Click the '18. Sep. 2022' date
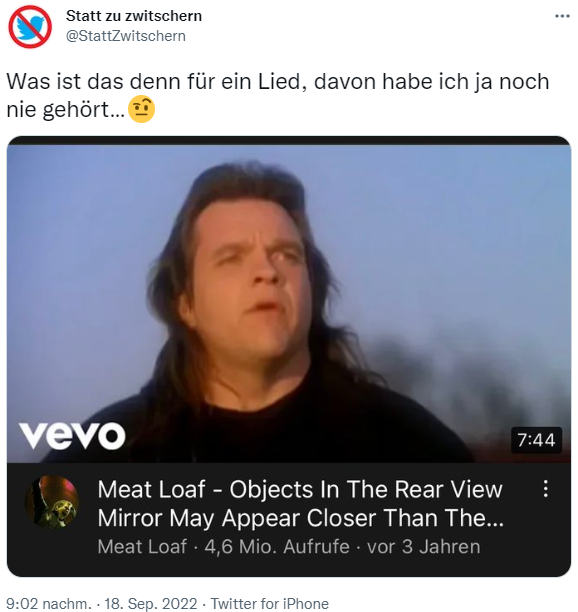 coord(151,603)
